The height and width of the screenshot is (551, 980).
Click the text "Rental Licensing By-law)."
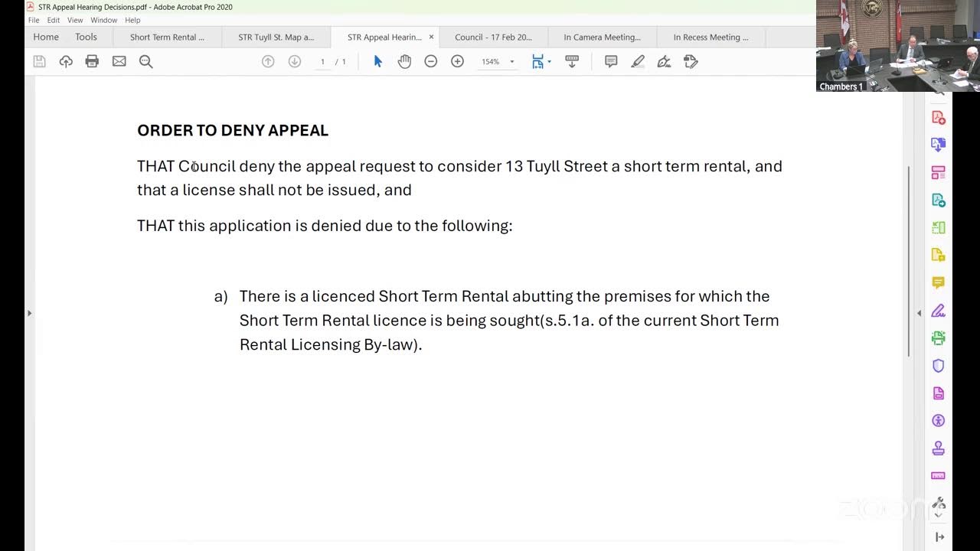coord(331,344)
